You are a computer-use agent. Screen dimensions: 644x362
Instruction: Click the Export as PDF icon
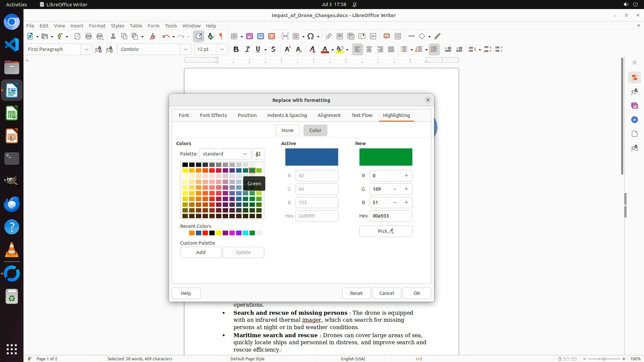point(77,36)
